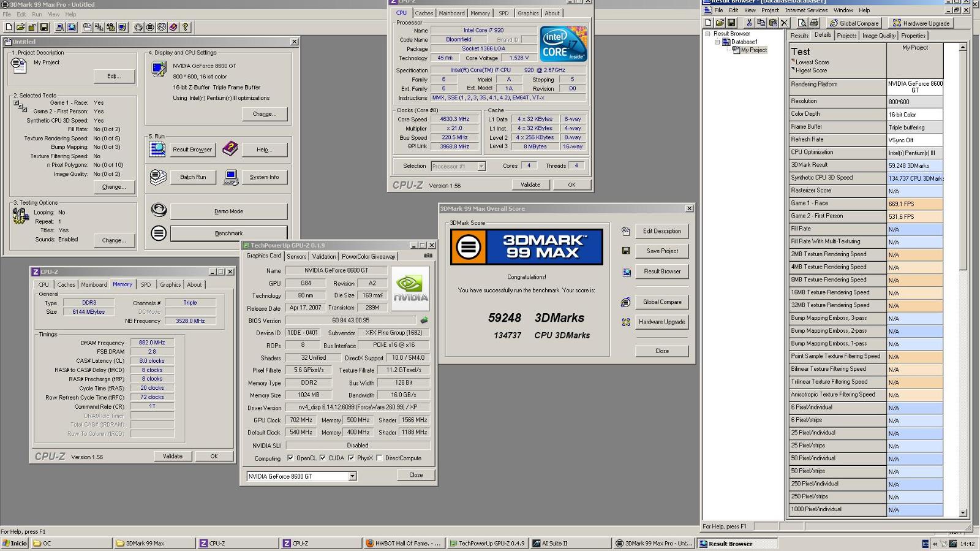Click the Delete X icon in Result Browser toolbar

(785, 23)
